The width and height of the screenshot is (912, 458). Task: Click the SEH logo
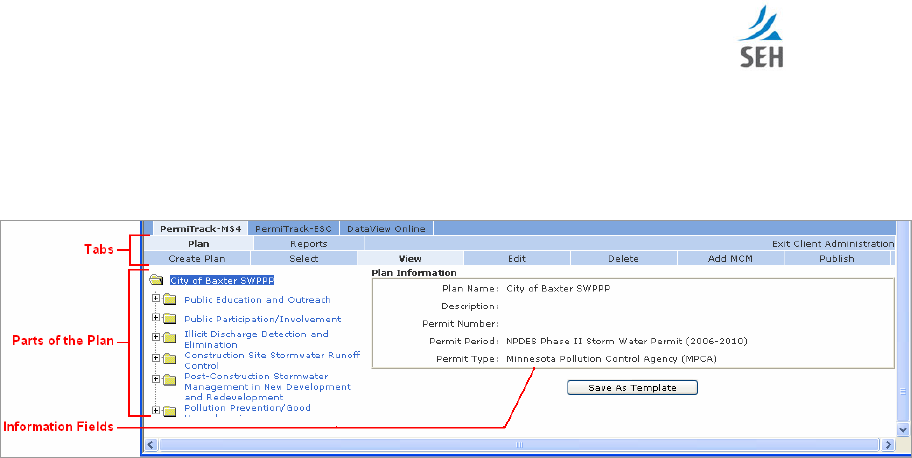[x=761, y=36]
